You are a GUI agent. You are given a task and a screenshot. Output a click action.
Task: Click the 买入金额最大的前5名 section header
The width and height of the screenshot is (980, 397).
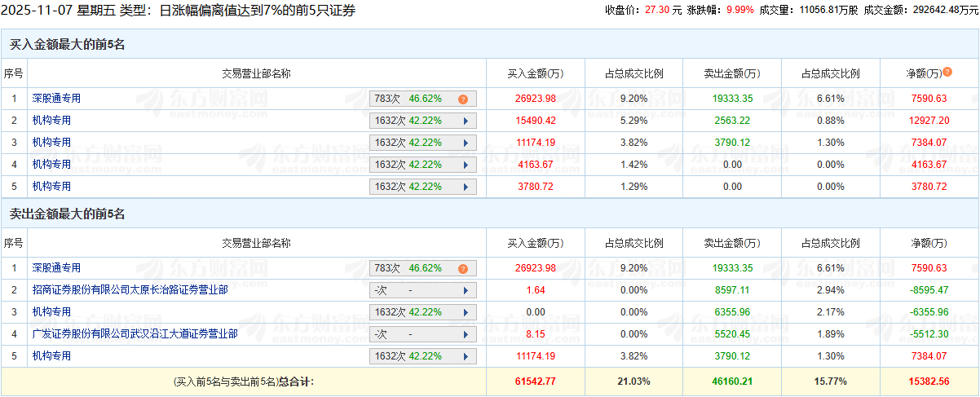click(x=67, y=45)
